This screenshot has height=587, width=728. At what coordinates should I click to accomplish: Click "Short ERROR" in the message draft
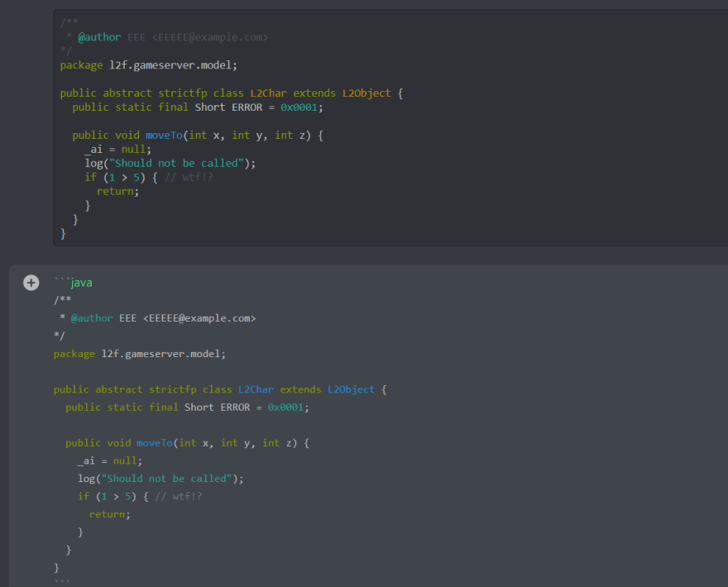(218, 408)
